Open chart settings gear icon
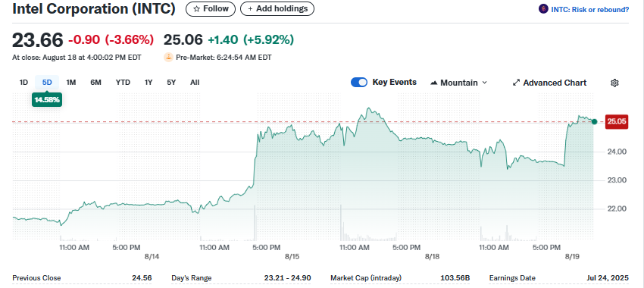Image resolution: width=644 pixels, height=288 pixels. tap(614, 83)
